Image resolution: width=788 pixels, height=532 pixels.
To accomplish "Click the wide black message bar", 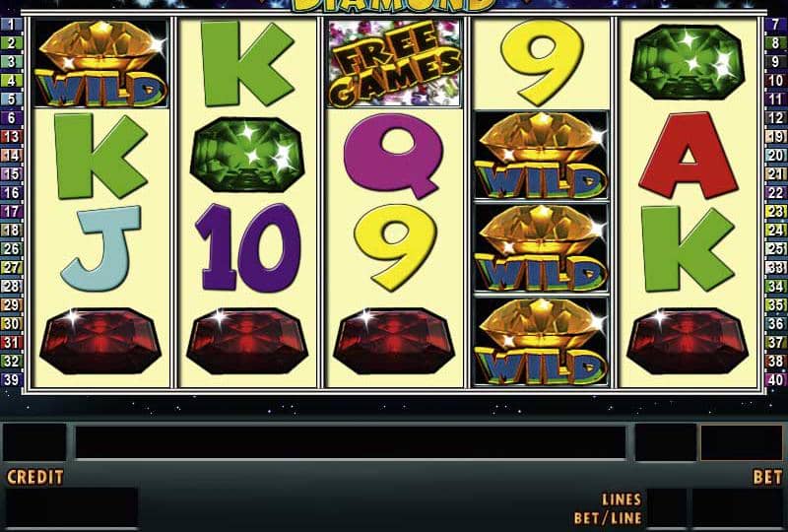I will point(351,442).
